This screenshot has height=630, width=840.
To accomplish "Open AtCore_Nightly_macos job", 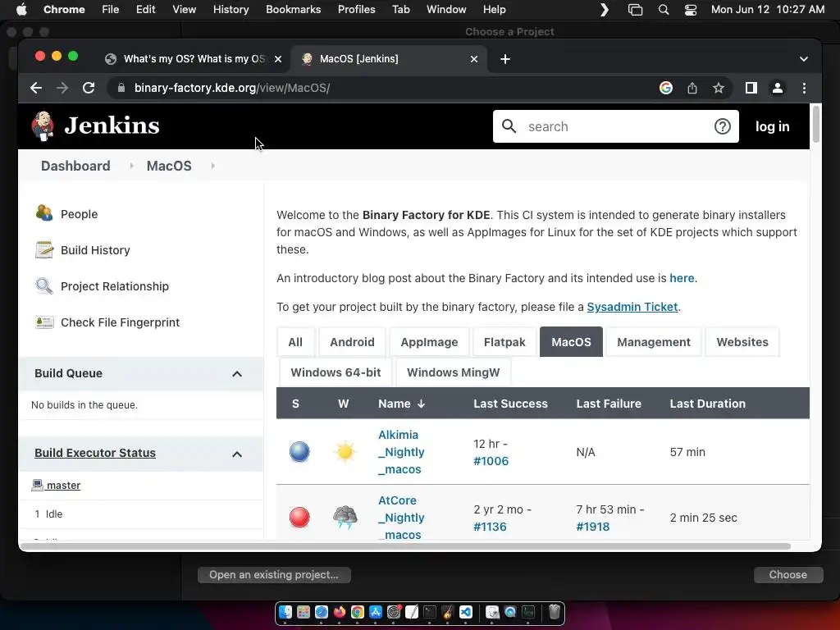I will click(x=401, y=518).
